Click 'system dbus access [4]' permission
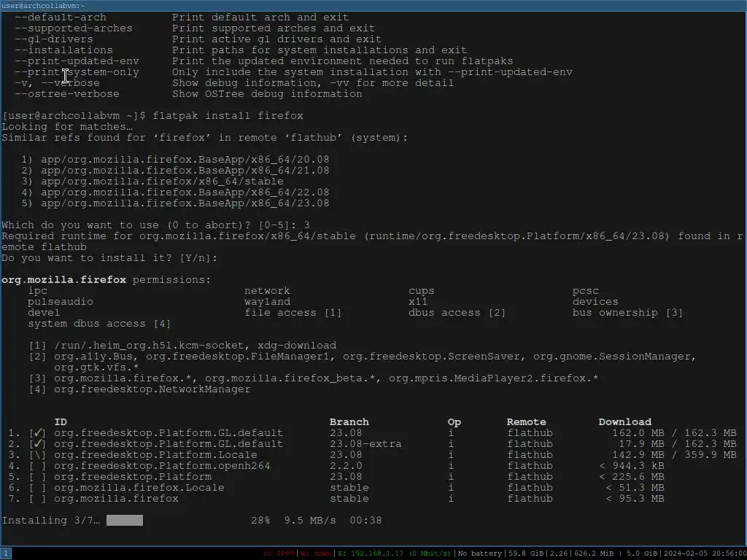This screenshot has height=560, width=747. point(99,324)
